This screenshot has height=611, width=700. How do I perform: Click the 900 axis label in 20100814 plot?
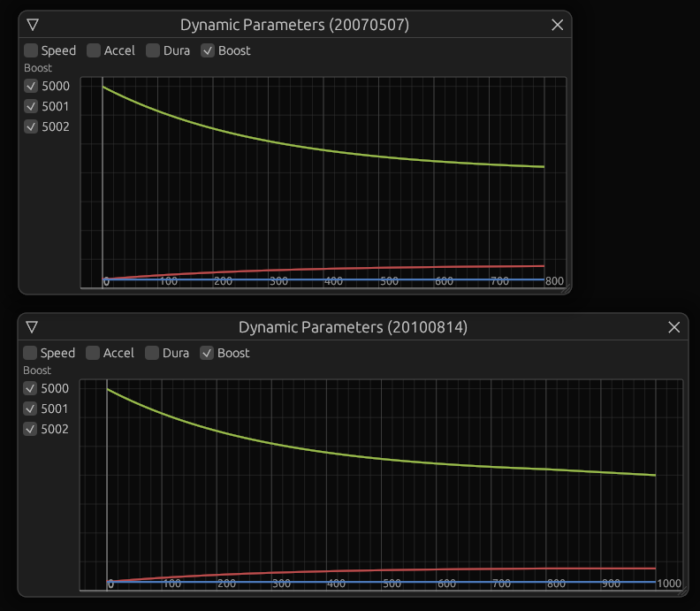pos(611,584)
